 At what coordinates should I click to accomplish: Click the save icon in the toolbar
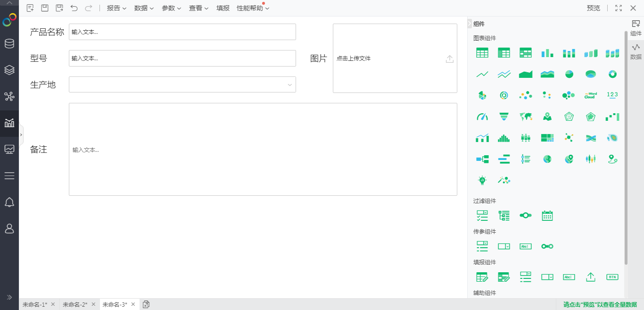(45, 8)
